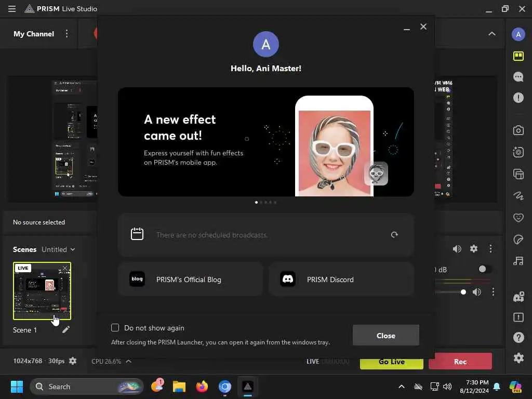Select the first banner carousel dot

pos(256,202)
